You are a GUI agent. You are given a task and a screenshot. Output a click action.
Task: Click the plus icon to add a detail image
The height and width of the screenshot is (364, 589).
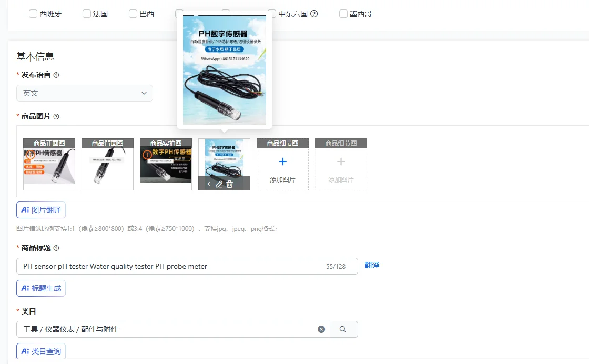(x=282, y=161)
